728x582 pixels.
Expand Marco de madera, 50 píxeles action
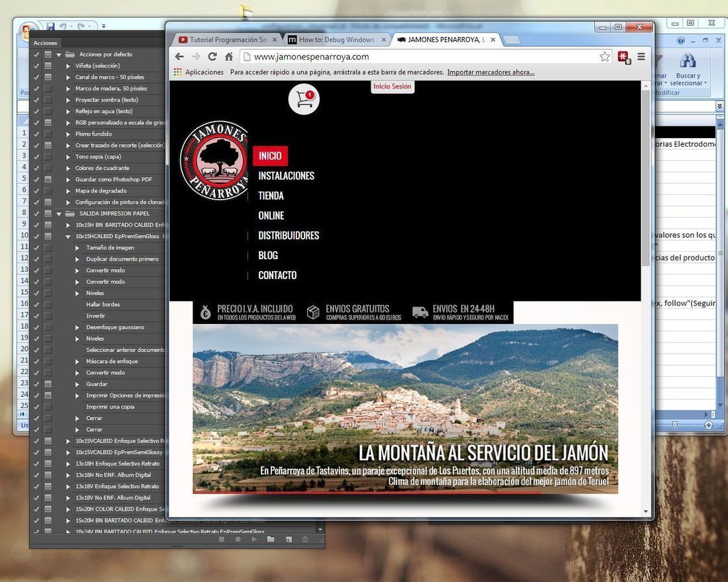click(x=68, y=89)
